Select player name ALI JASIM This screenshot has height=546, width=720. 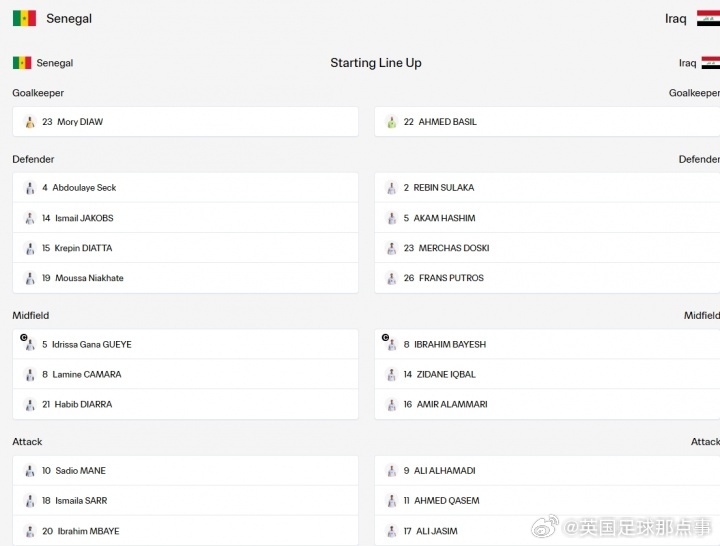point(437,531)
